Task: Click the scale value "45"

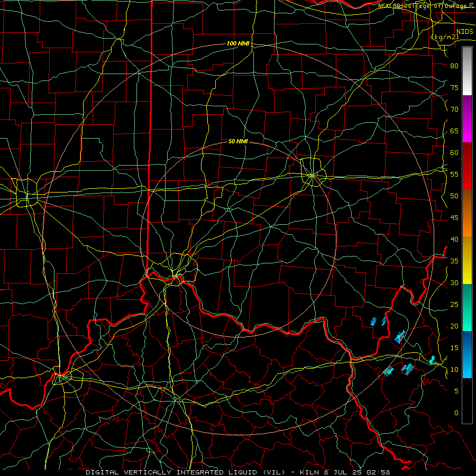Action: (x=454, y=218)
